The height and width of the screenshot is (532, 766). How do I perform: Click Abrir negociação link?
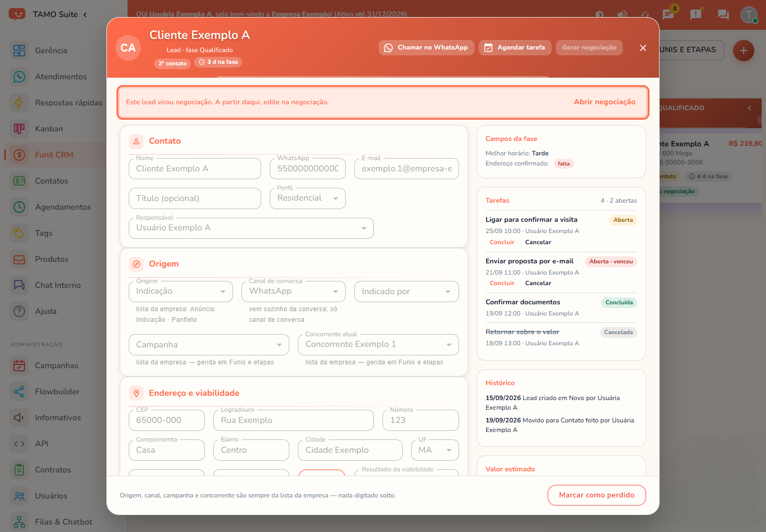tap(604, 102)
